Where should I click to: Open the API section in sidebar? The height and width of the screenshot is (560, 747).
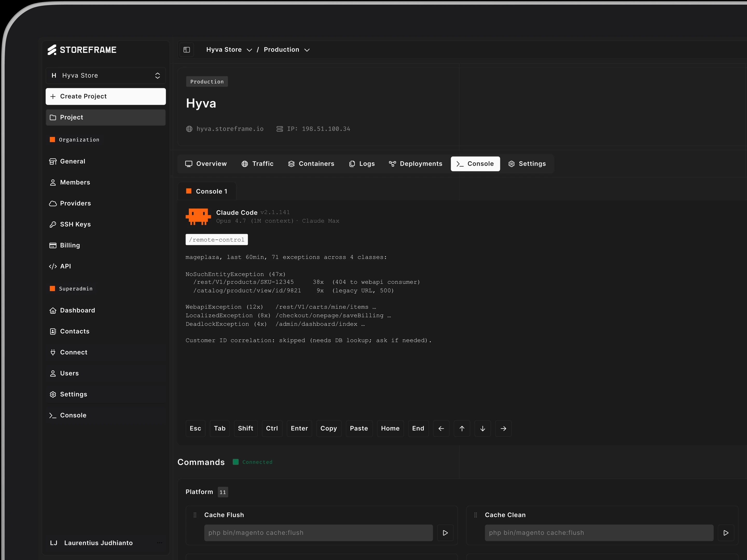106,266
